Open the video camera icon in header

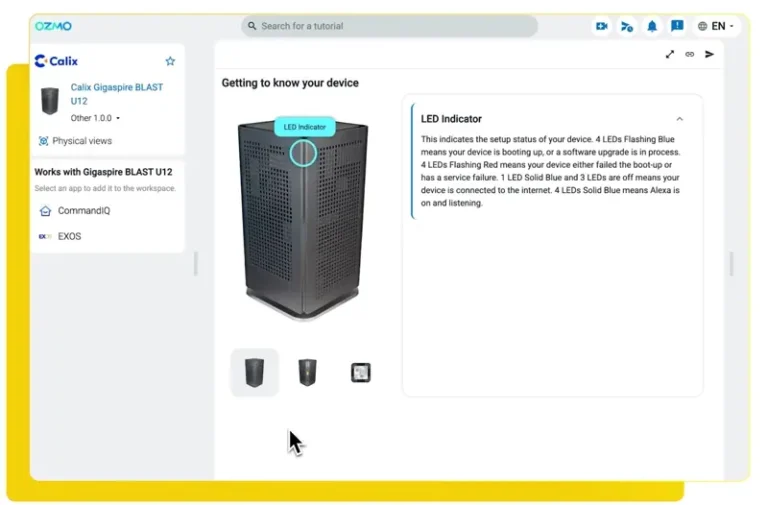click(602, 26)
